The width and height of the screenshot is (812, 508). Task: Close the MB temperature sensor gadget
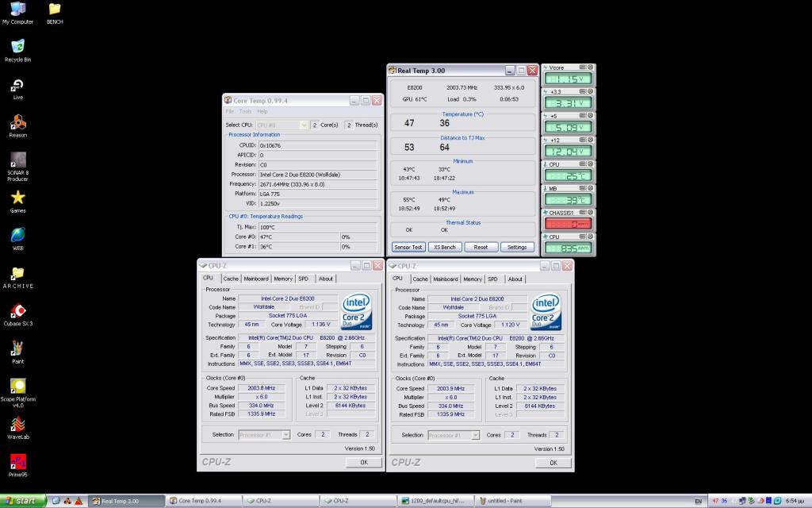point(590,188)
